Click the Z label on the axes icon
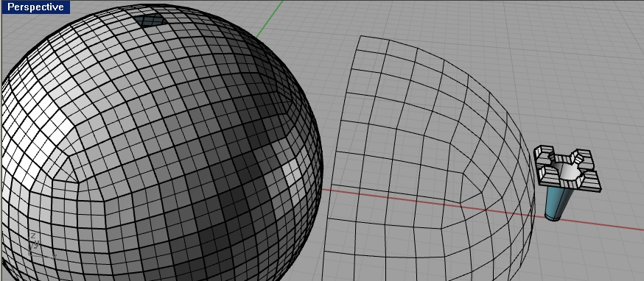Image resolution: width=644 pixels, height=281 pixels. pos(33,235)
